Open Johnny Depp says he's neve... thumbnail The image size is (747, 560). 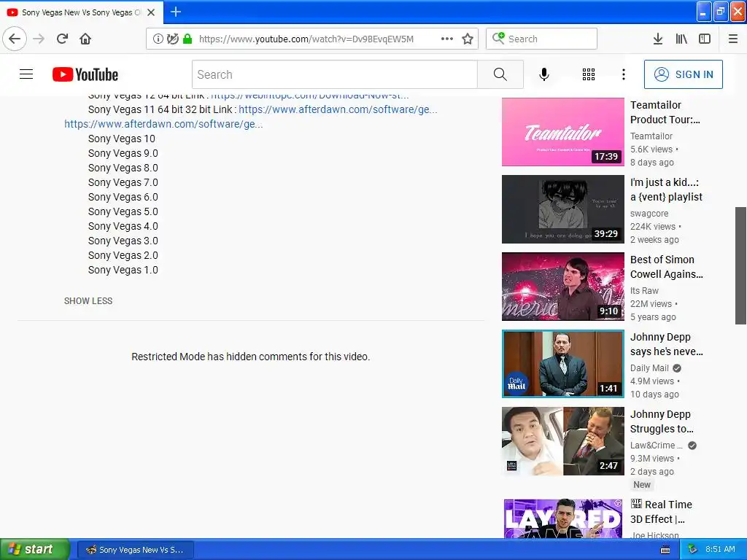pos(562,363)
